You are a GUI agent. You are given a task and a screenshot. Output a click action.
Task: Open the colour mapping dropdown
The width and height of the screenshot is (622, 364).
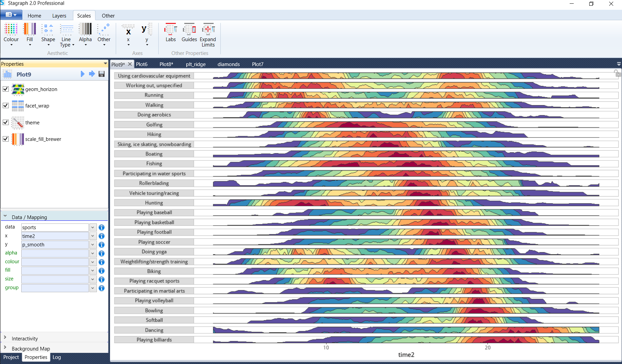pos(93,262)
